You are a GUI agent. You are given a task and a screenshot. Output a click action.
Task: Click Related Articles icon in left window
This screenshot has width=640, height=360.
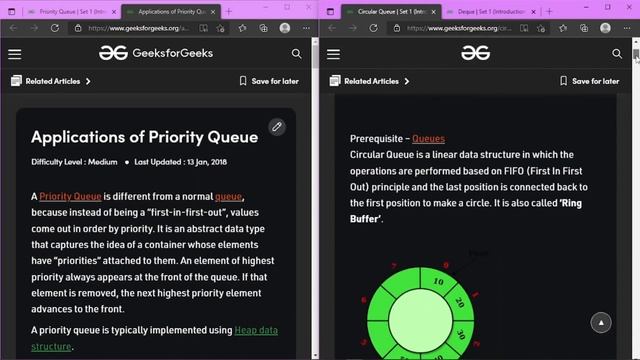click(x=16, y=81)
